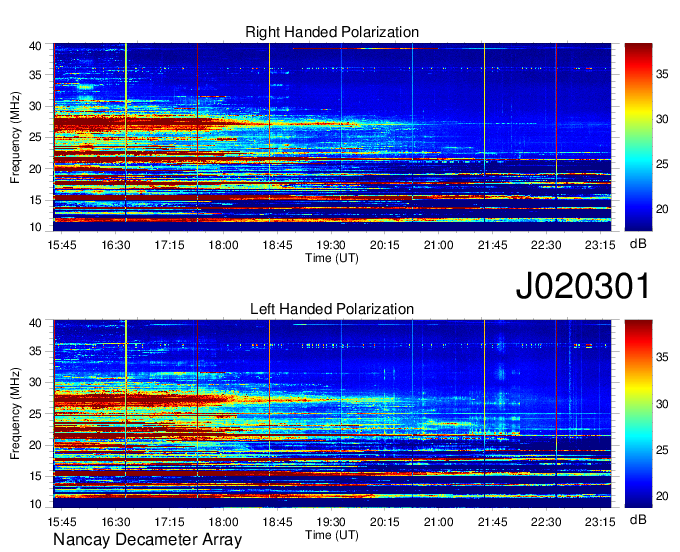
Task: Click the "Left Handed Polarization" plot title
Action: point(332,309)
